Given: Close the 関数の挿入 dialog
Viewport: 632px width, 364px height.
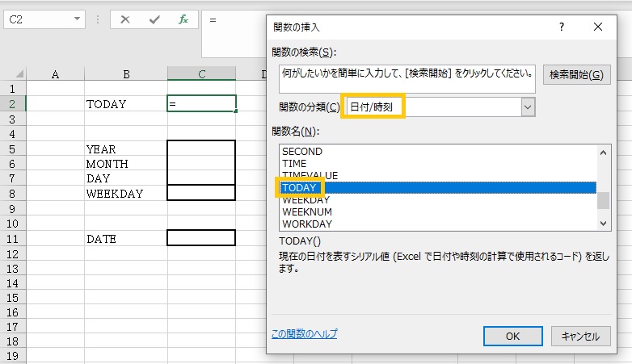Looking at the screenshot, I should point(598,27).
